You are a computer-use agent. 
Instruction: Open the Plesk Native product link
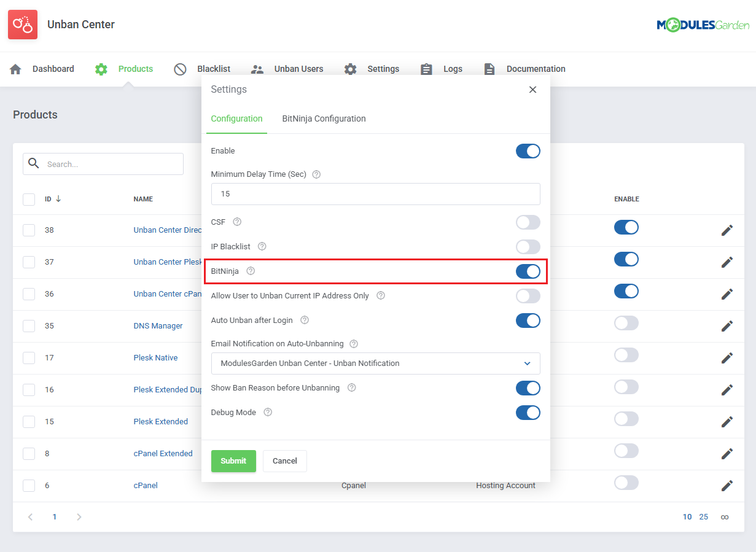click(x=155, y=357)
